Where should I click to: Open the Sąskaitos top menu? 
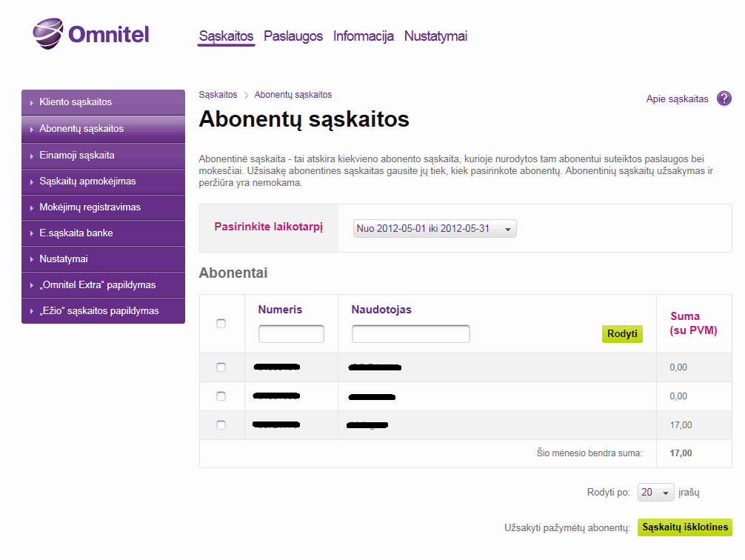pos(226,36)
